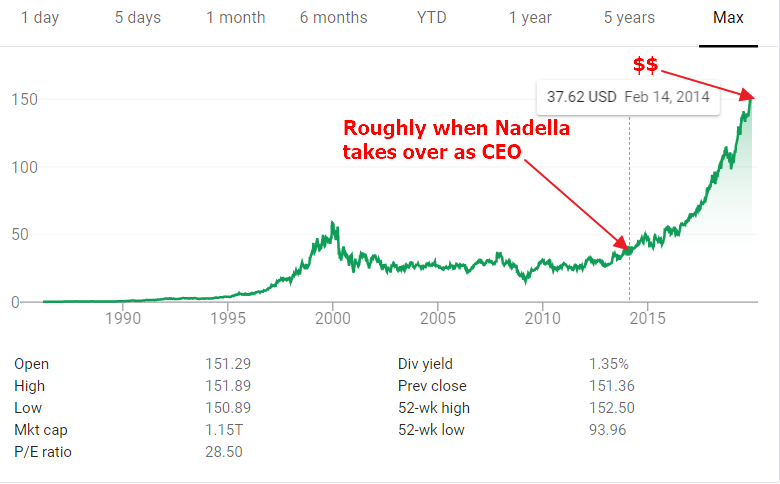The width and height of the screenshot is (780, 484).
Task: Click the 1990 label on the x-axis
Action: tap(123, 320)
